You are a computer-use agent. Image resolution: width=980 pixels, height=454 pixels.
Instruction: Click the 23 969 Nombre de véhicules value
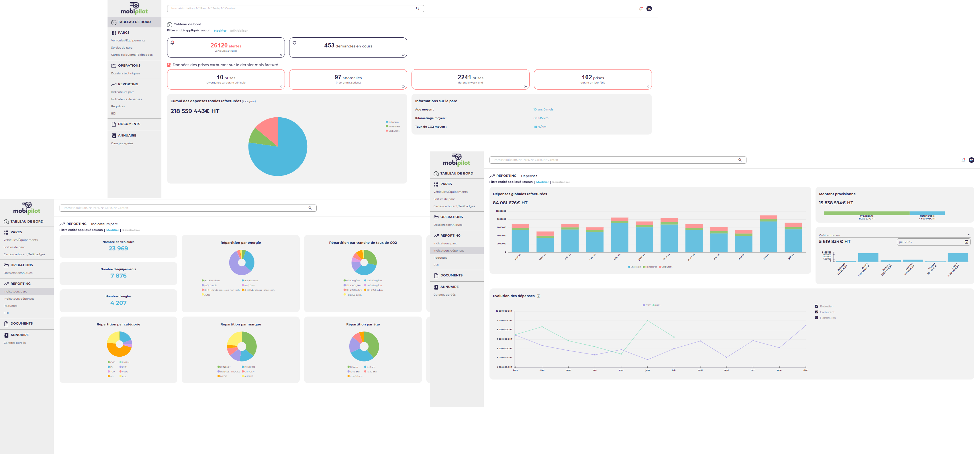(118, 248)
